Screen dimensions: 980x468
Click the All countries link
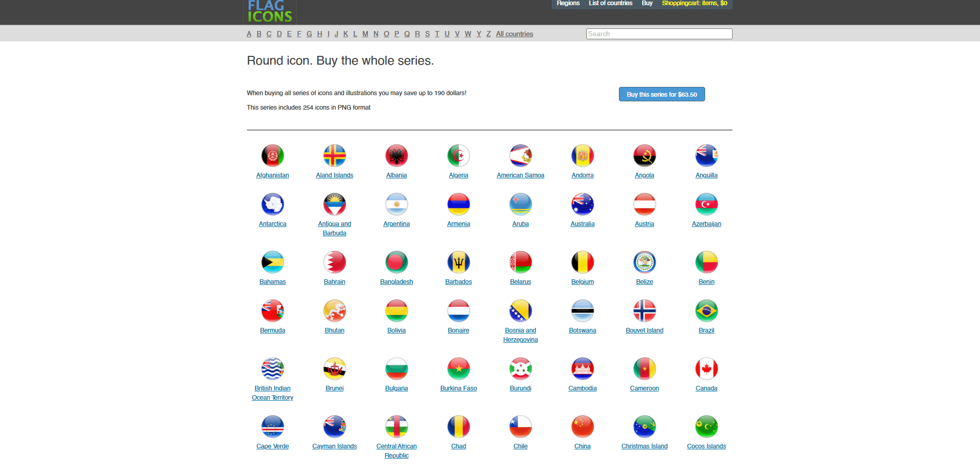coord(515,34)
